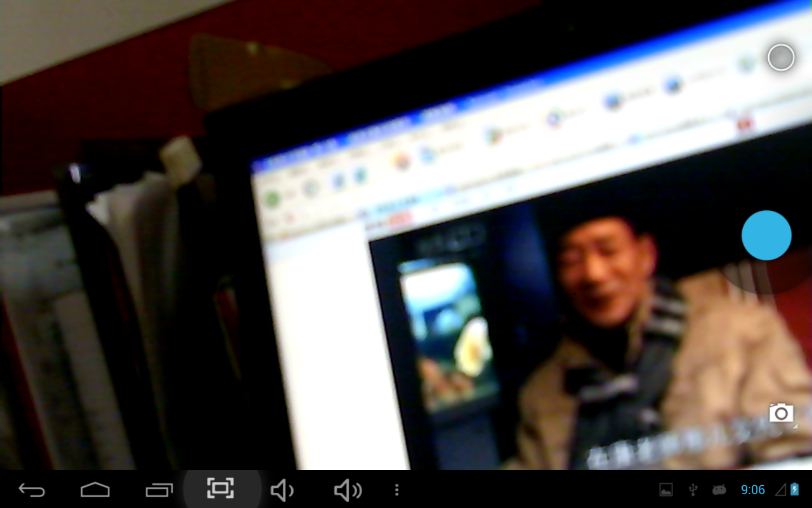
Task: Open the recent apps icon
Action: click(x=159, y=490)
